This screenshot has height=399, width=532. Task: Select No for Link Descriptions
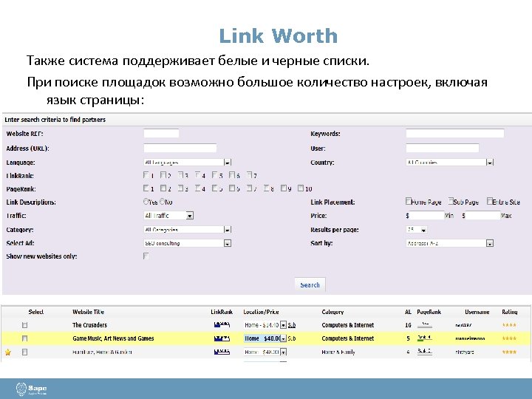click(162, 202)
